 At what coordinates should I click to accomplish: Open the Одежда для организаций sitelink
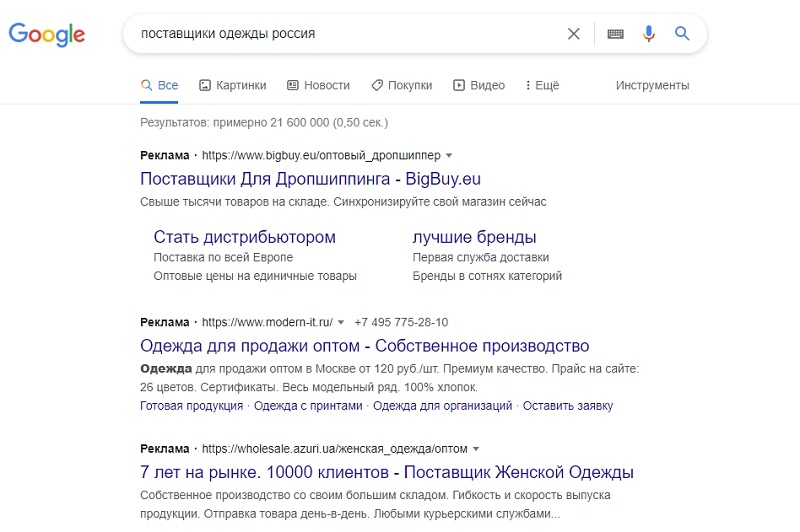click(442, 406)
